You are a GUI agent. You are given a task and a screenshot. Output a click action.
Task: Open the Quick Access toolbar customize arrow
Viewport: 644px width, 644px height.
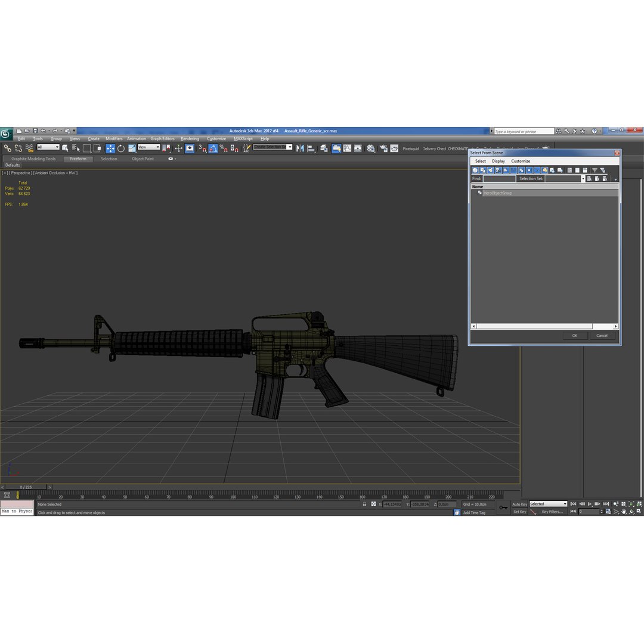pyautogui.click(x=75, y=131)
